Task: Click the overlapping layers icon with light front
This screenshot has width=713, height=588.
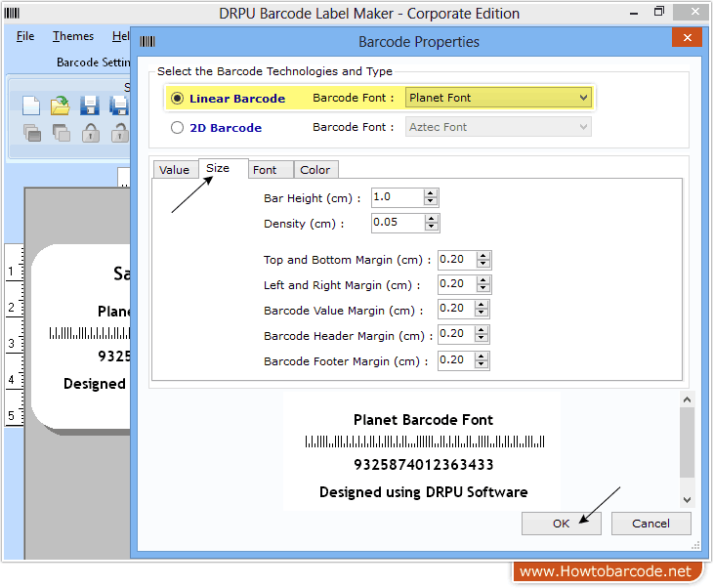Action: (61, 133)
